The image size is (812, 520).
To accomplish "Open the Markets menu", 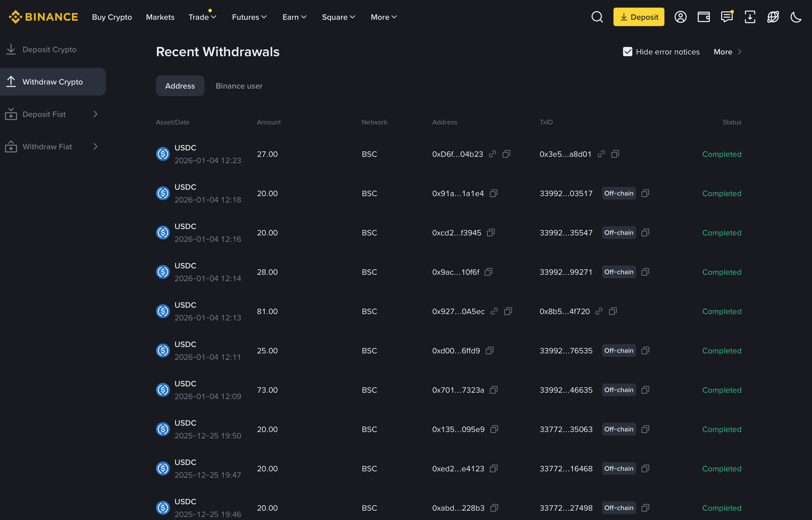I will point(160,17).
